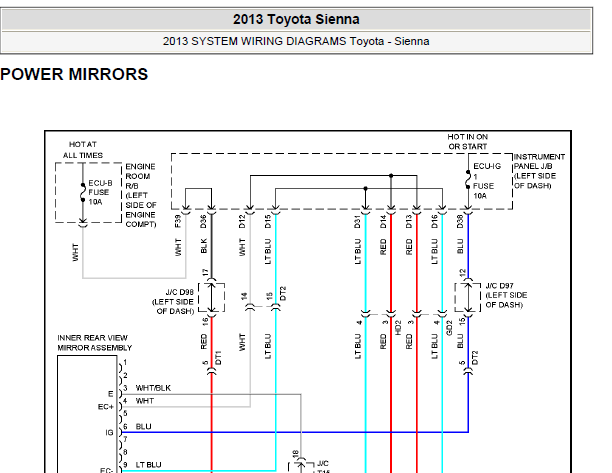Click connector label "D36"

[203, 221]
